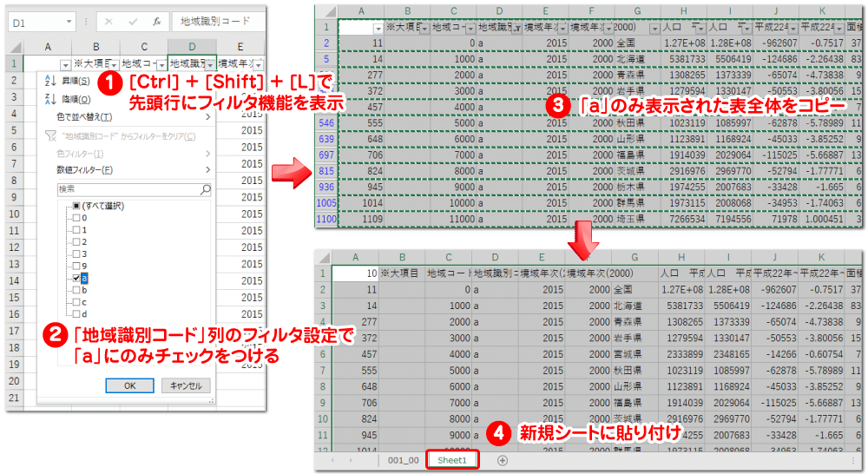Image resolution: width=868 pixels, height=474 pixels.
Task: Click the 宮城県 cell in the Sheet1 pasted sheet
Action: (635, 354)
